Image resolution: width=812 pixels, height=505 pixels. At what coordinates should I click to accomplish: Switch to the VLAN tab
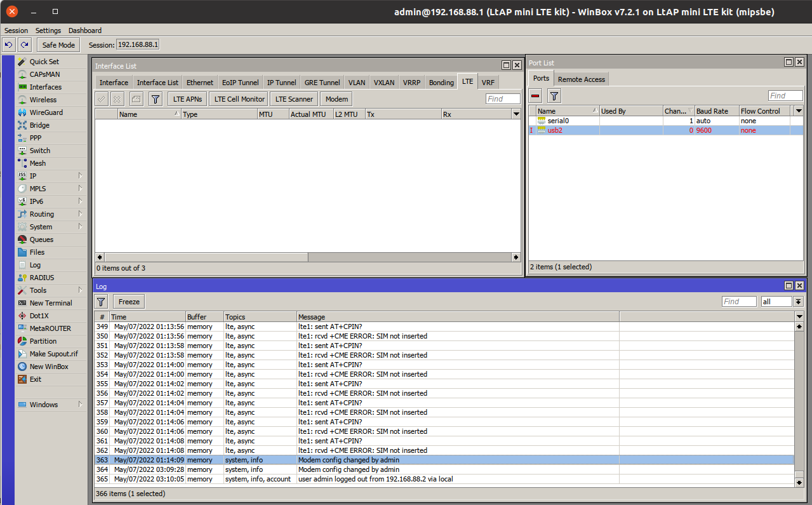pyautogui.click(x=357, y=83)
